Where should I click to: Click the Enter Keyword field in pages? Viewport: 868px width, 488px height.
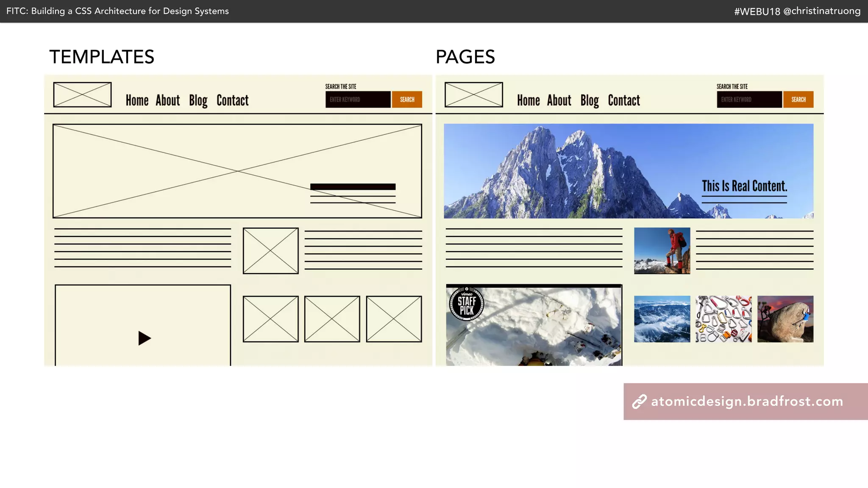point(749,100)
